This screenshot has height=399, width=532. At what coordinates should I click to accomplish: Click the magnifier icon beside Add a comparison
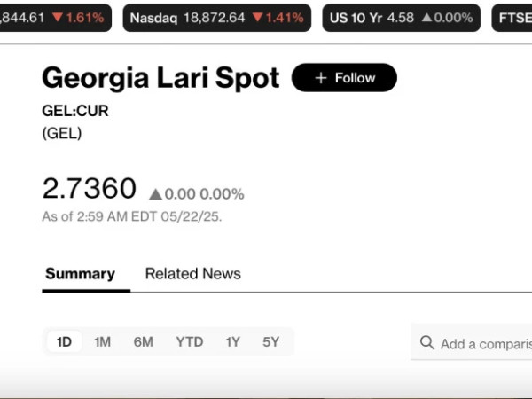point(426,342)
